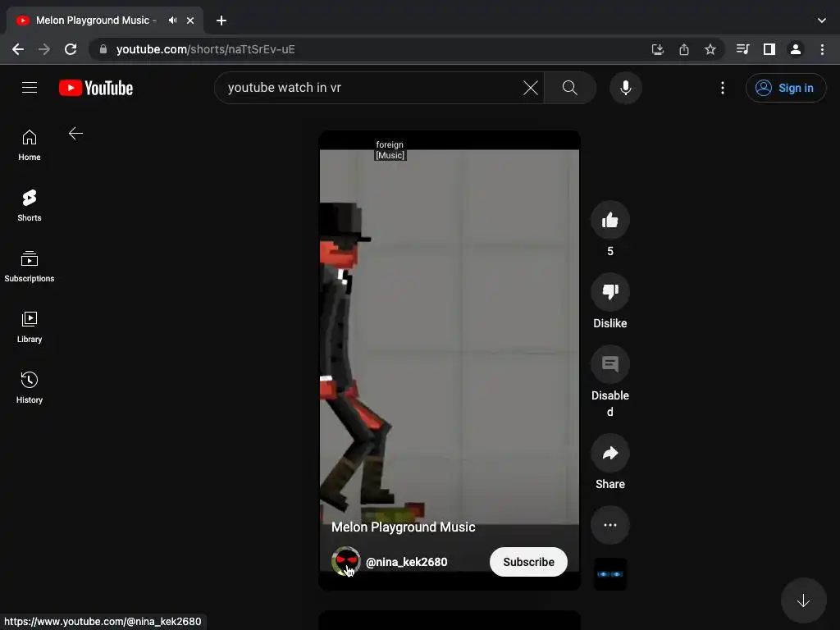Screen dimensions: 840x630
Task: Open the media control icon in toolbar
Action: pyautogui.click(x=742, y=49)
